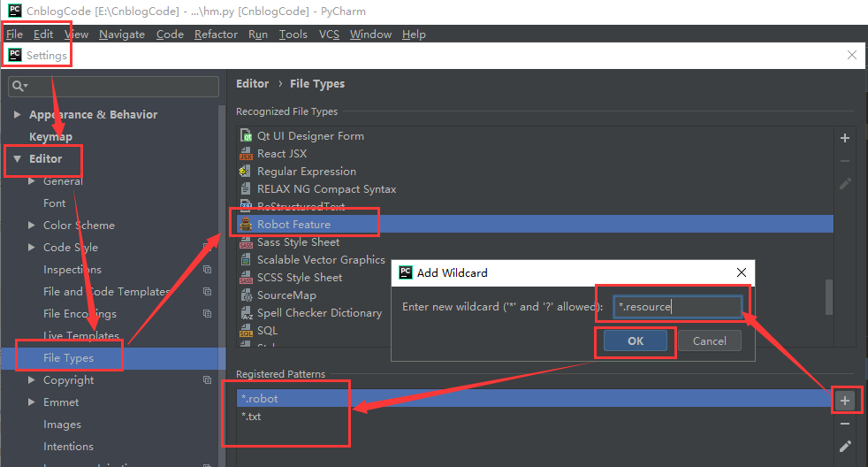Open the VCS menu
868x467 pixels.
[329, 34]
